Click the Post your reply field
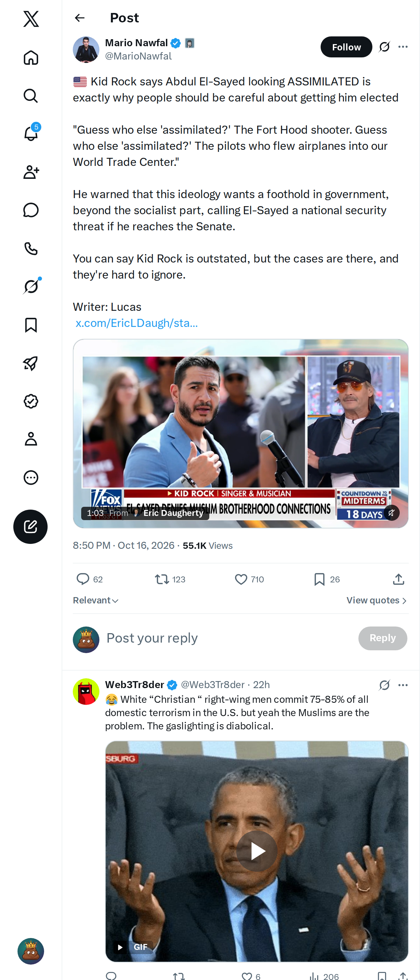The height and width of the screenshot is (980, 420). (x=228, y=638)
